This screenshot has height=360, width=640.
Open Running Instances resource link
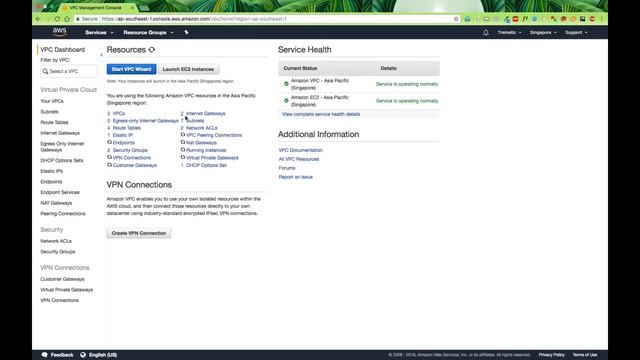click(206, 150)
